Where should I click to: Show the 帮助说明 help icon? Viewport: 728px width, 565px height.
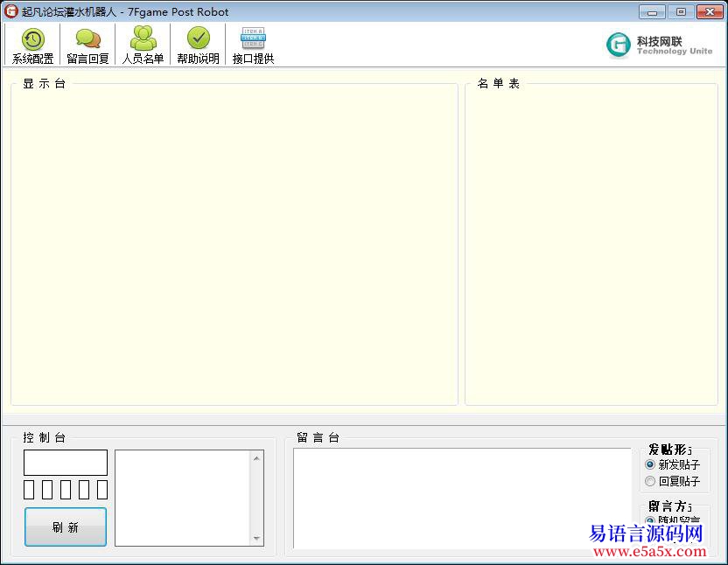coord(198,45)
